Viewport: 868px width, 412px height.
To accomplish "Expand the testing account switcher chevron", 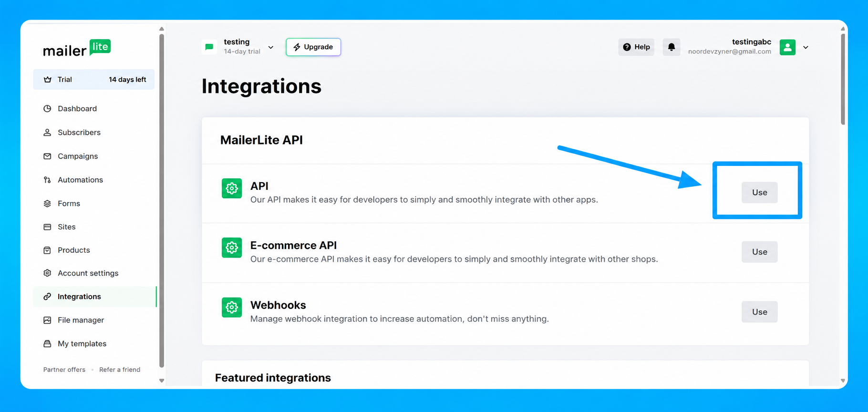I will [x=271, y=47].
